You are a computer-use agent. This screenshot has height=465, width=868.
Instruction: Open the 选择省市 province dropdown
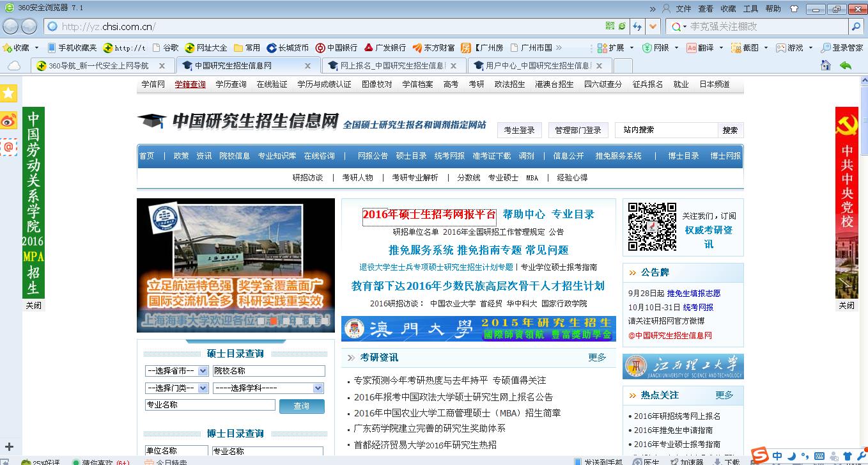point(177,371)
